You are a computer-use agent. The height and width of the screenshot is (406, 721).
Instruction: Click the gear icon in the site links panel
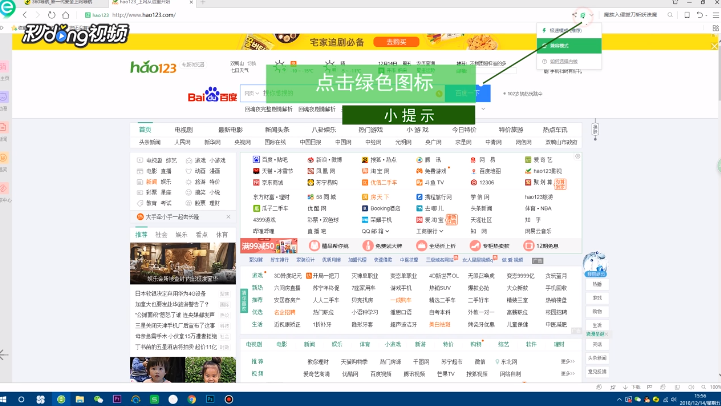click(x=578, y=156)
